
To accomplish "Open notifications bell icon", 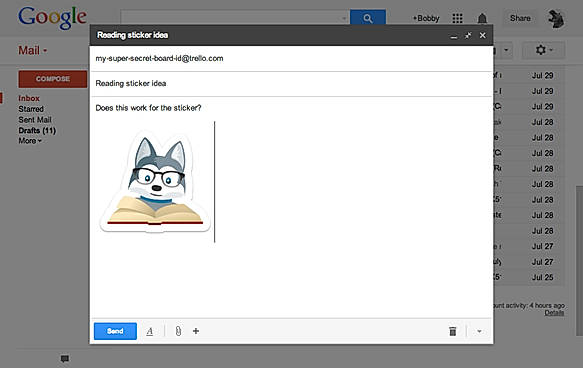I will tap(482, 18).
